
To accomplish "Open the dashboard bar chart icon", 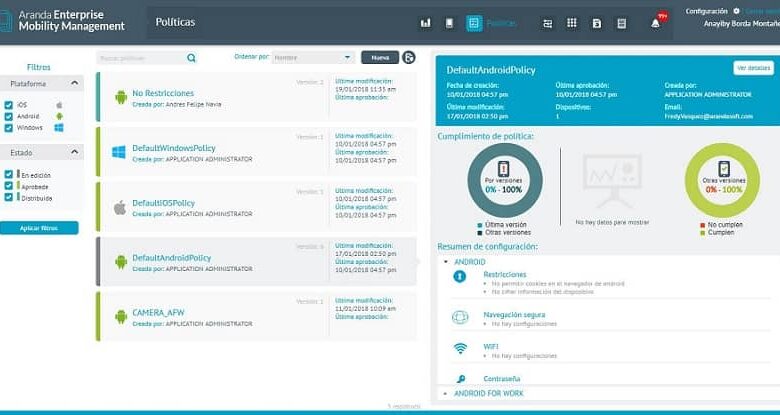I will point(426,23).
